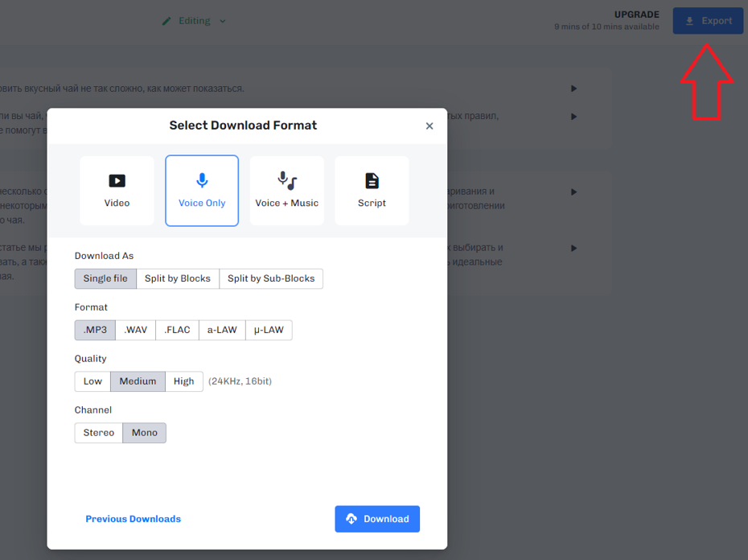The width and height of the screenshot is (748, 560).
Task: Click the '9 mins of 10 mins available' text
Action: point(606,27)
